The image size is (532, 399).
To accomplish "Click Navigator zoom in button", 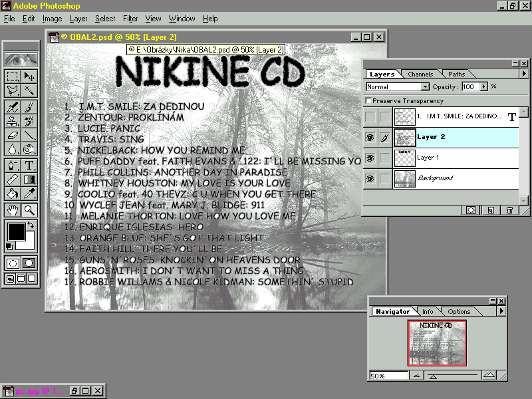I will pos(489,375).
